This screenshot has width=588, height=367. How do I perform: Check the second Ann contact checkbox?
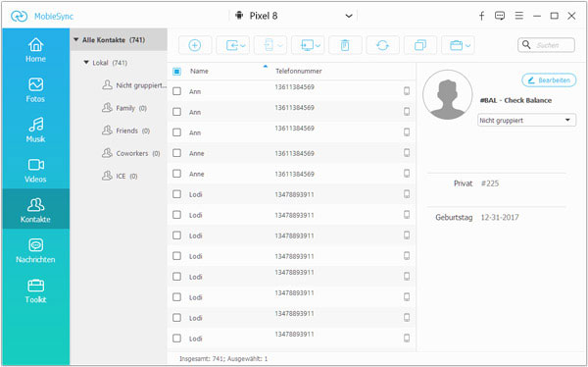click(176, 112)
